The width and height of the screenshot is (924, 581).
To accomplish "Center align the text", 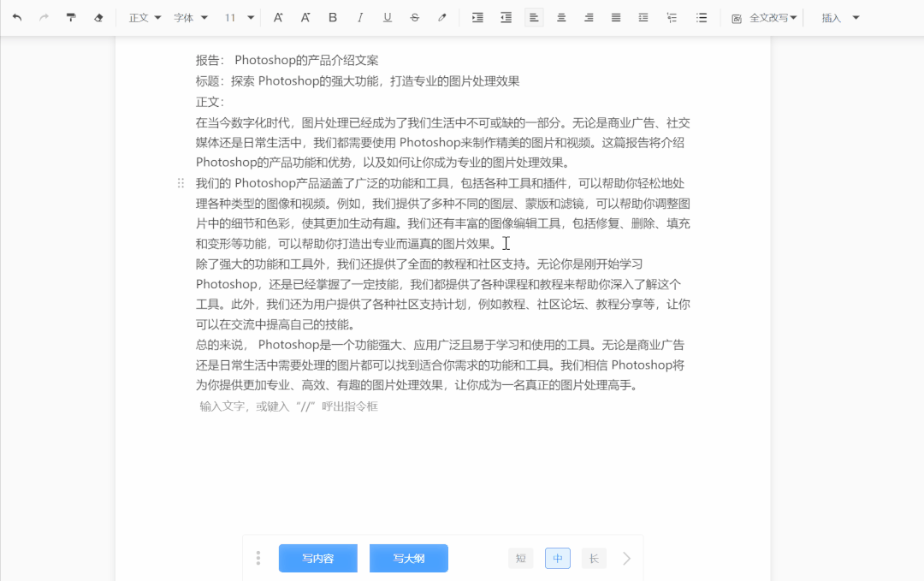I will [x=561, y=18].
